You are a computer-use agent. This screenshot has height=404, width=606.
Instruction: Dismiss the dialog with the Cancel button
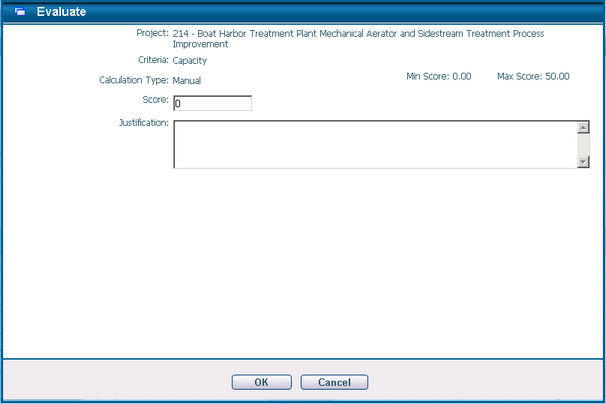[x=334, y=382]
